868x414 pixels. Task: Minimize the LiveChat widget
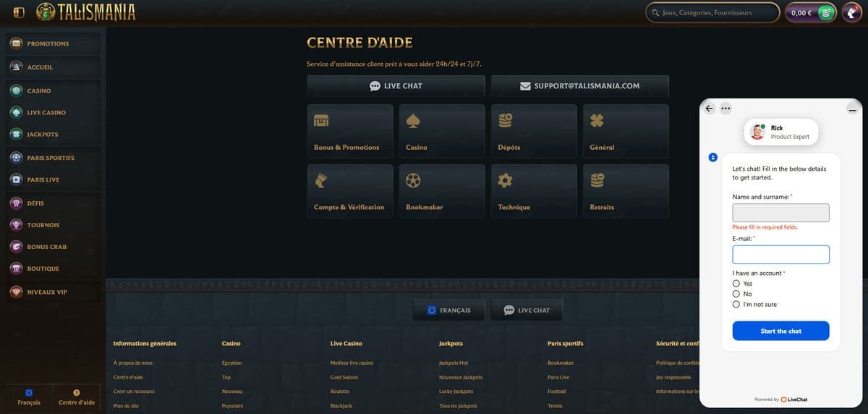click(x=852, y=110)
